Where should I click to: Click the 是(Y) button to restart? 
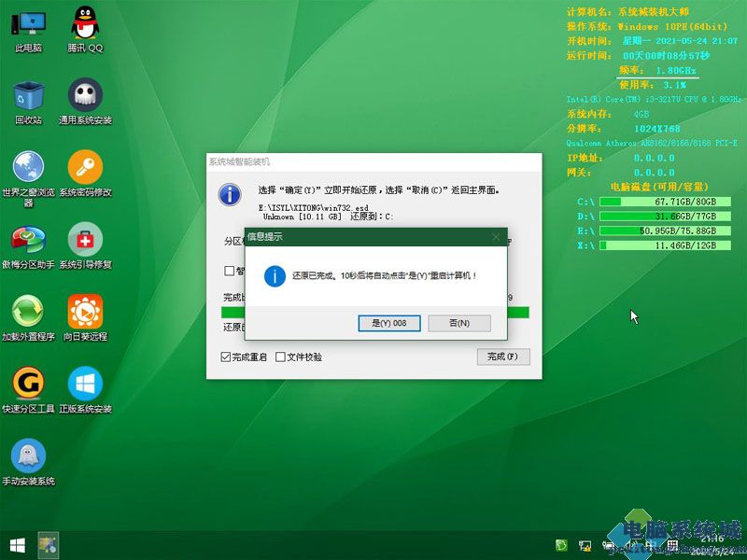[x=388, y=323]
